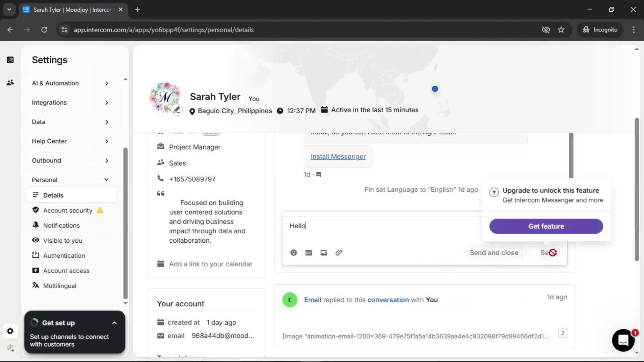Click the warning icon beside Account security
644x362 pixels.
[x=100, y=210]
